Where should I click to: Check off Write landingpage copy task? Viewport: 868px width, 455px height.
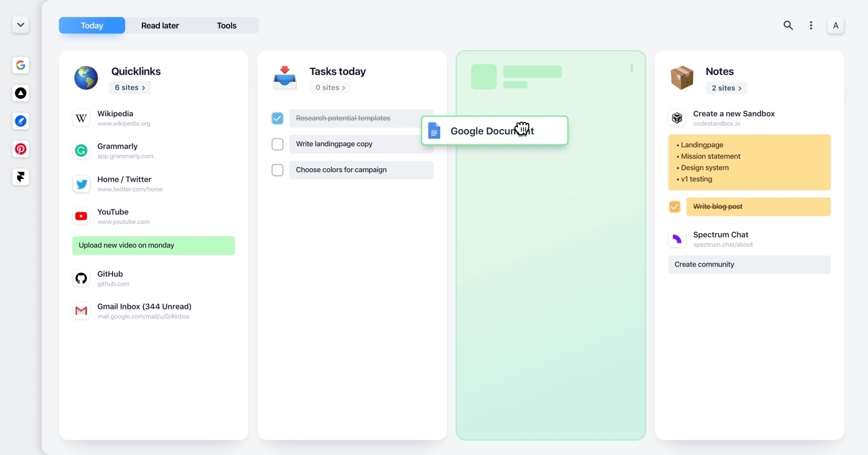coord(277,144)
